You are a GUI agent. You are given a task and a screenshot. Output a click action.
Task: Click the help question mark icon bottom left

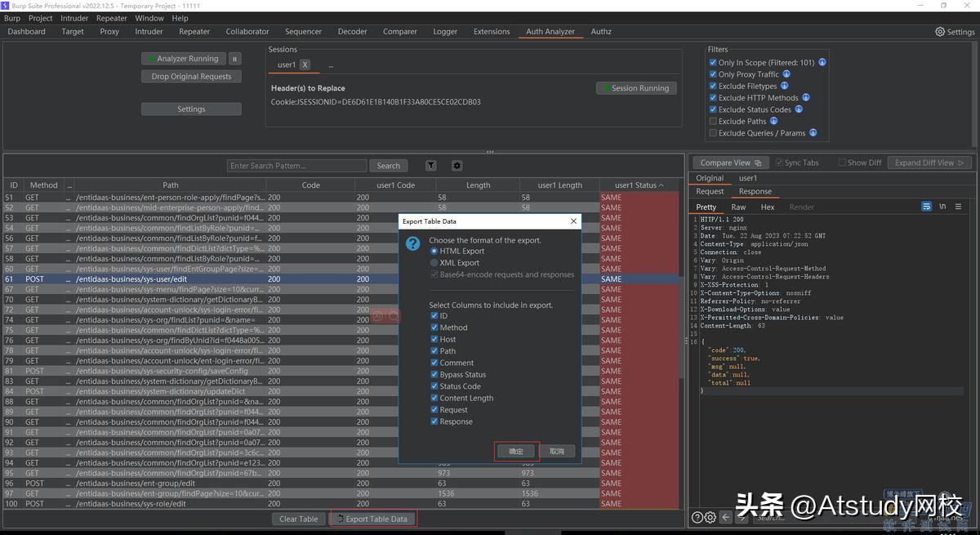pyautogui.click(x=697, y=516)
